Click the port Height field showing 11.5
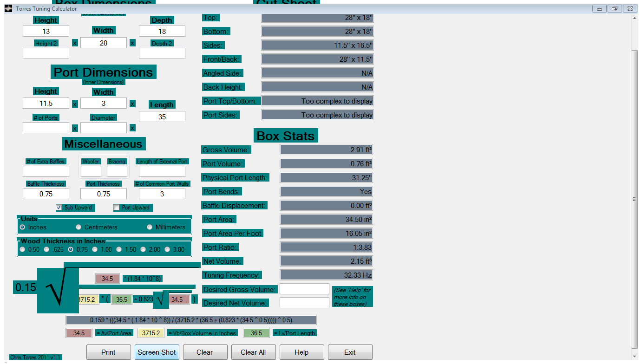This screenshot has width=642, height=364. [x=46, y=103]
